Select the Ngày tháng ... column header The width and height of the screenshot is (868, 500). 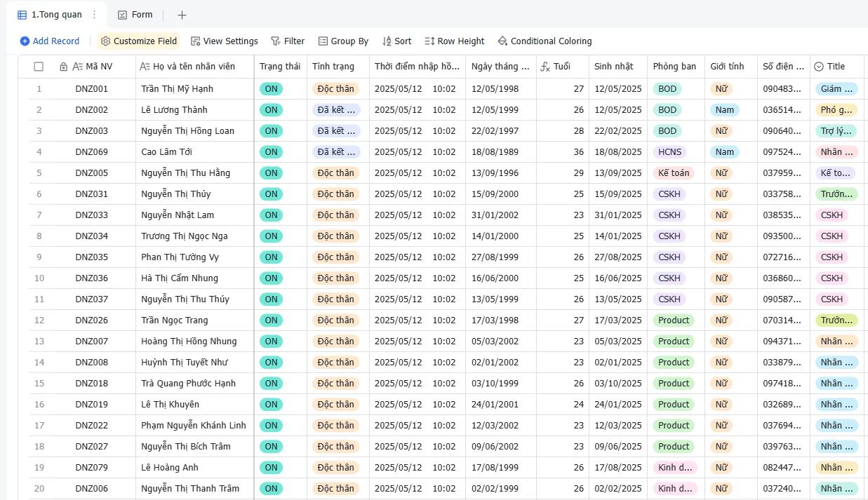(501, 67)
